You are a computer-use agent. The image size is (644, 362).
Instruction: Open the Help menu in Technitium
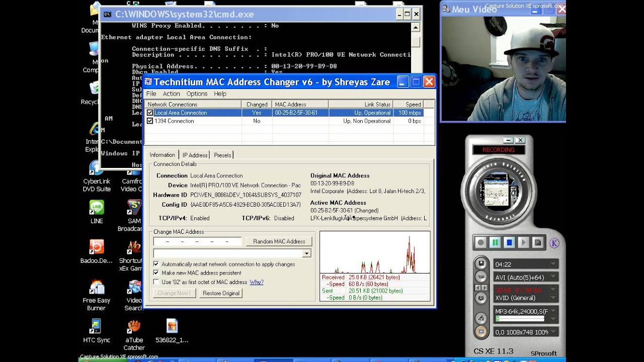[x=220, y=94]
